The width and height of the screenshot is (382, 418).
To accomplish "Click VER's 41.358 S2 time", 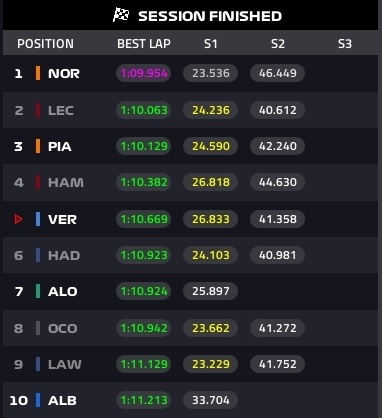I will point(277,219).
